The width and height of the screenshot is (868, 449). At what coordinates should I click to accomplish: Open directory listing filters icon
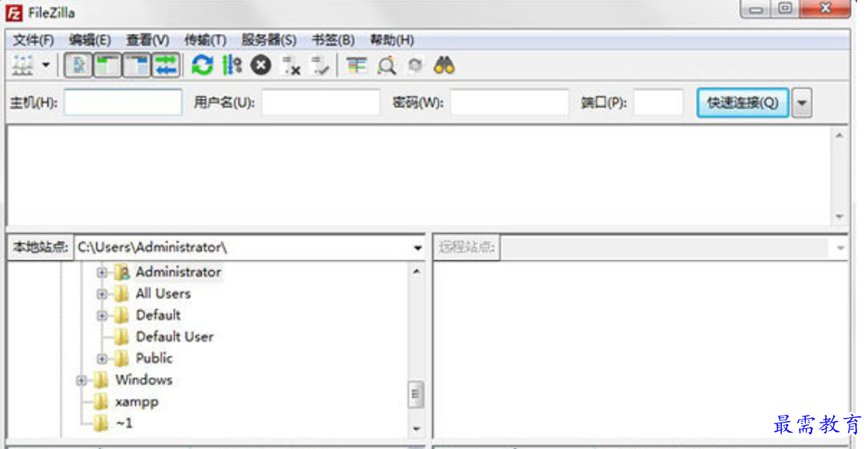click(x=356, y=65)
